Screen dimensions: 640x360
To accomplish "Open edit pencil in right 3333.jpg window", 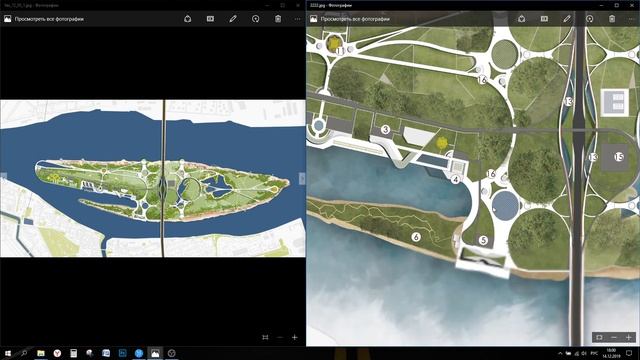I will coord(567,19).
